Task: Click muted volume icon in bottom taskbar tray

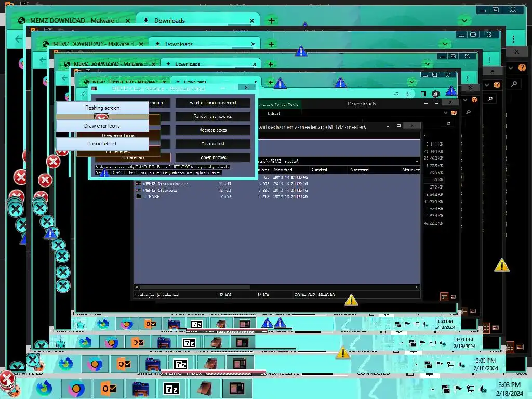Action: [x=484, y=389]
